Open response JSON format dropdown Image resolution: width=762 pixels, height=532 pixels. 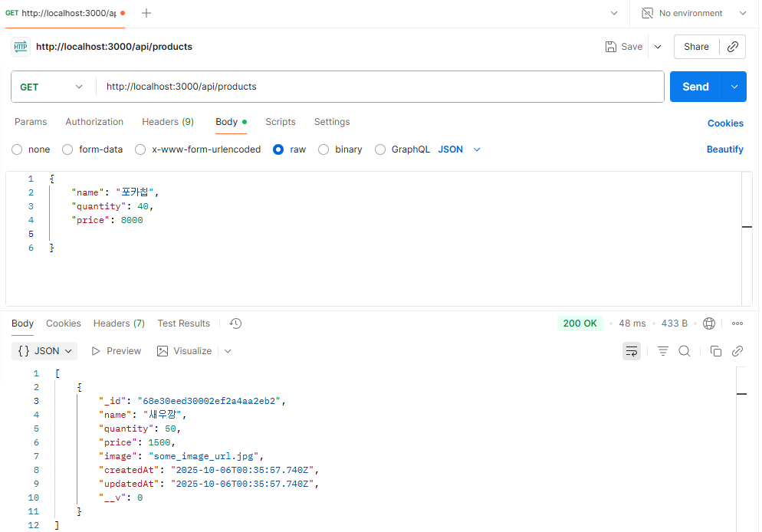pos(44,351)
